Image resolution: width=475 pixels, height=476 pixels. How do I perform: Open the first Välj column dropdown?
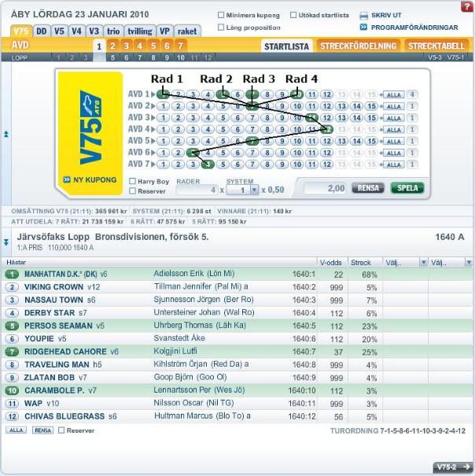423,262
